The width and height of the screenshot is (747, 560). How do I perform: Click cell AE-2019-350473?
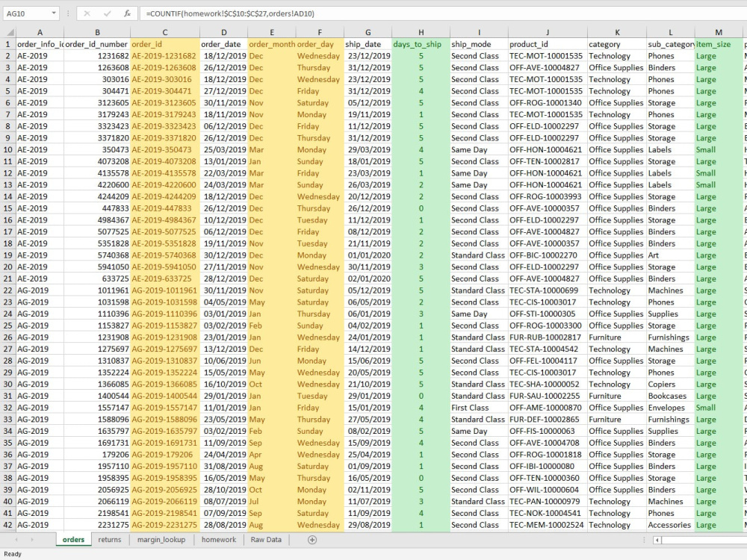pyautogui.click(x=165, y=149)
